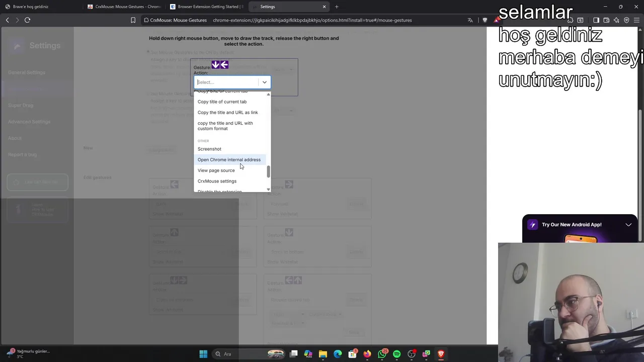The width and height of the screenshot is (644, 362).
Task: Open Spotify from taskbar
Action: pyautogui.click(x=396, y=354)
